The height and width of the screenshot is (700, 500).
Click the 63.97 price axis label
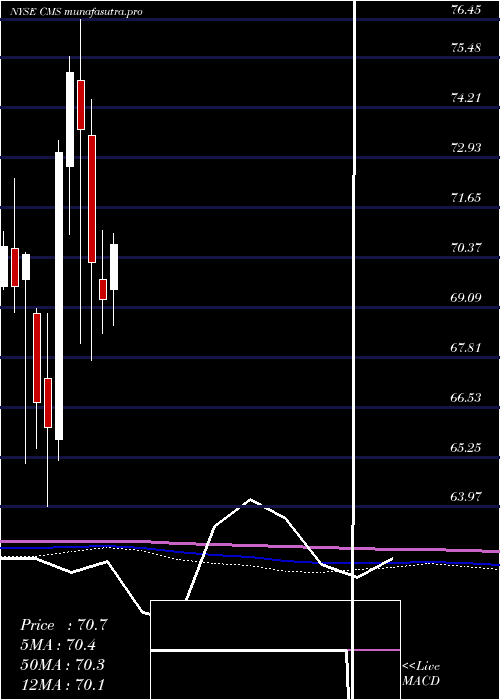coord(466,496)
